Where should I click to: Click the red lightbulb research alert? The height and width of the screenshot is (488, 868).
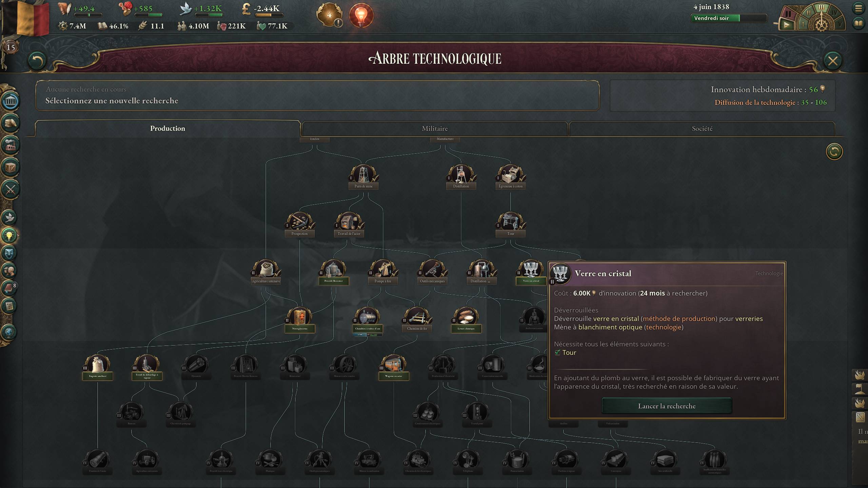(x=361, y=15)
